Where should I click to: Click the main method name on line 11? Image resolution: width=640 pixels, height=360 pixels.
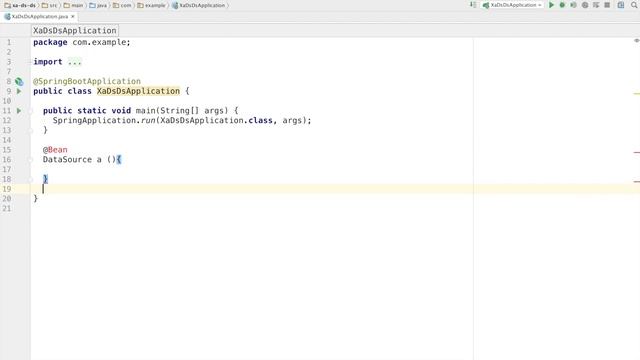[146, 111]
